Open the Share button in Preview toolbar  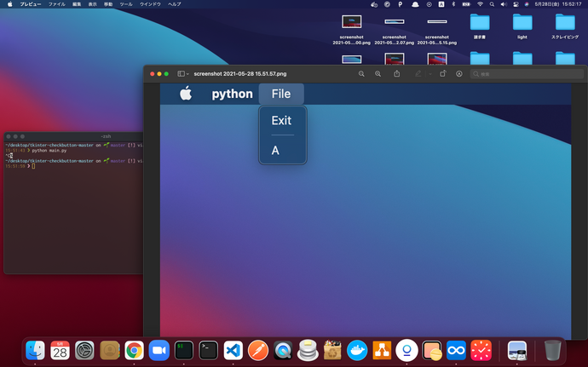397,73
